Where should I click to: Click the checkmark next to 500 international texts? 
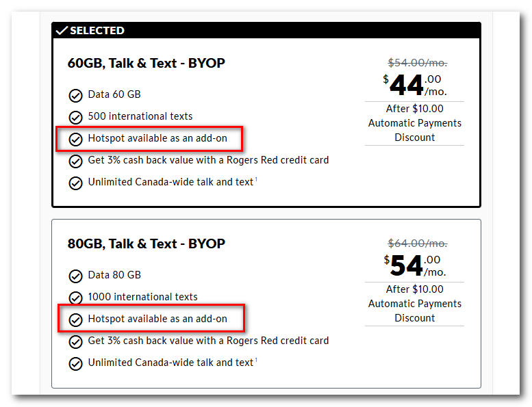tap(75, 118)
